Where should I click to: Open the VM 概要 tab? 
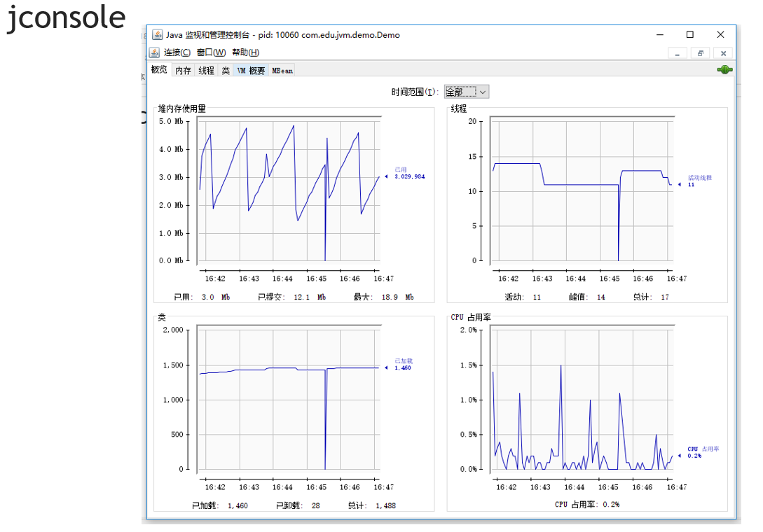click(x=251, y=71)
